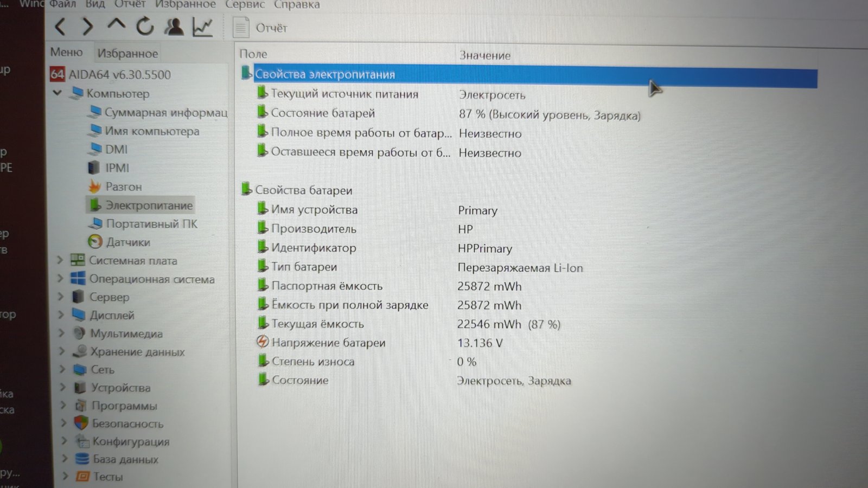Refresh the report with the refresh icon
This screenshot has height=488, width=868.
tap(145, 26)
